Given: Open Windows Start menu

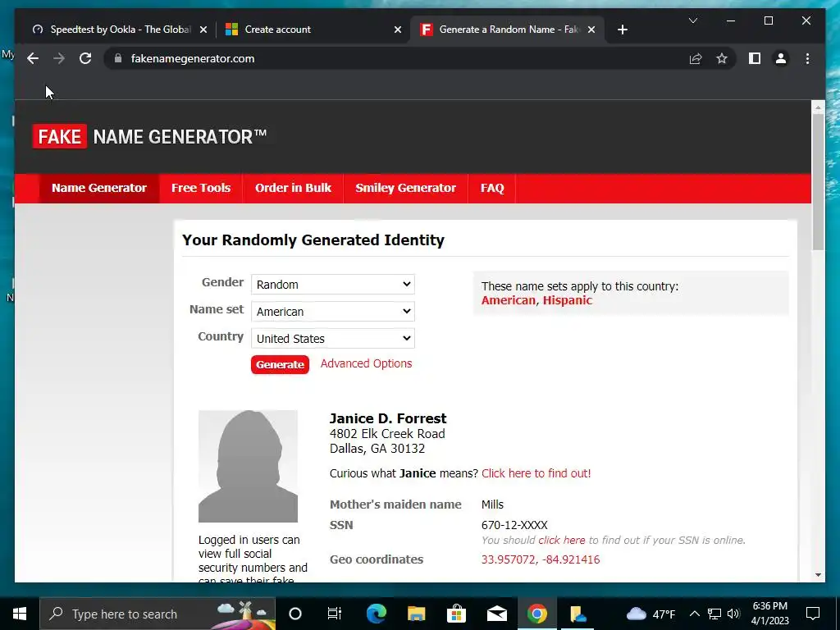Looking at the screenshot, I should click(20, 614).
